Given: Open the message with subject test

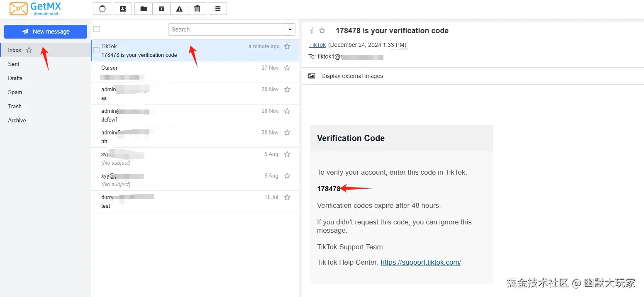Looking at the screenshot, I should point(195,202).
